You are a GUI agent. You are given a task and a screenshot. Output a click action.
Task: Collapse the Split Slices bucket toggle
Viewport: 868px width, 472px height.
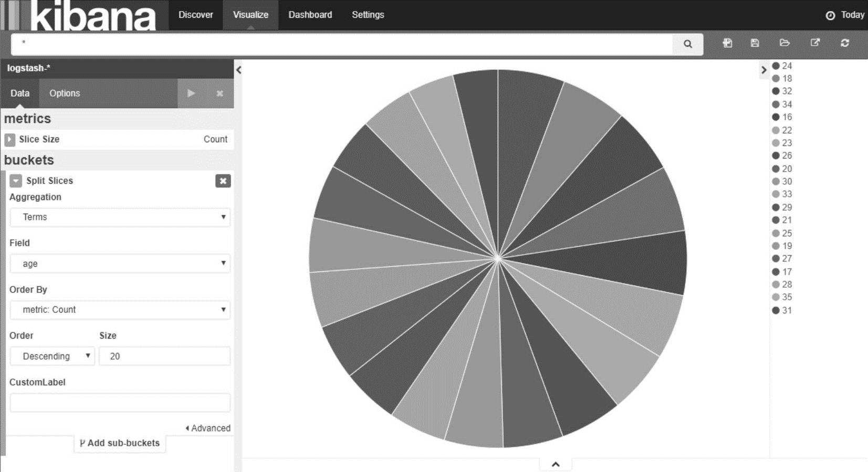click(x=16, y=181)
